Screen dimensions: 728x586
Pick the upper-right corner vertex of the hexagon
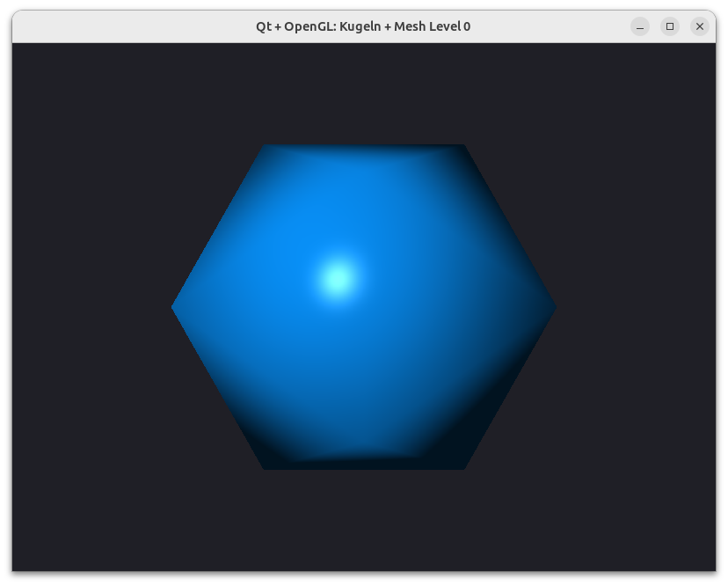(464, 145)
